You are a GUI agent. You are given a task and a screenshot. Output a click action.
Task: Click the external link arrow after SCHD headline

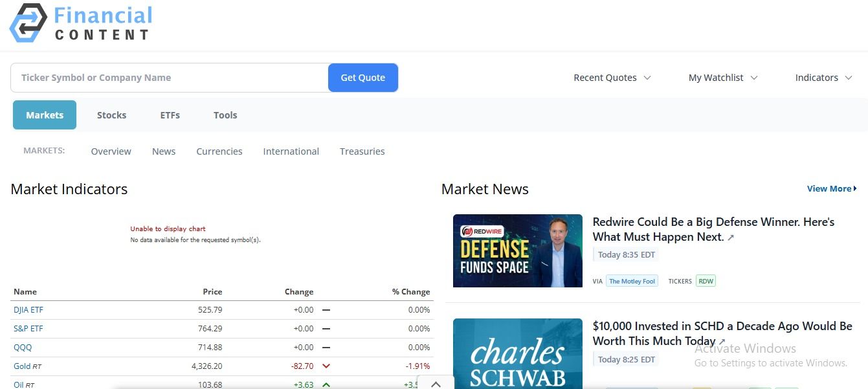pyautogui.click(x=722, y=342)
